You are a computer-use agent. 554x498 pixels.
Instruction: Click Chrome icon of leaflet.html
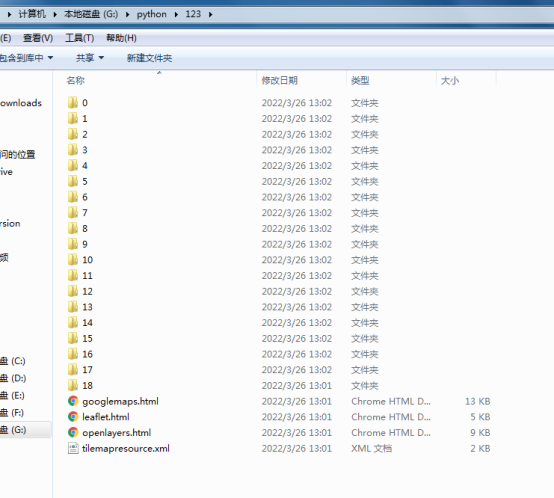[73, 417]
